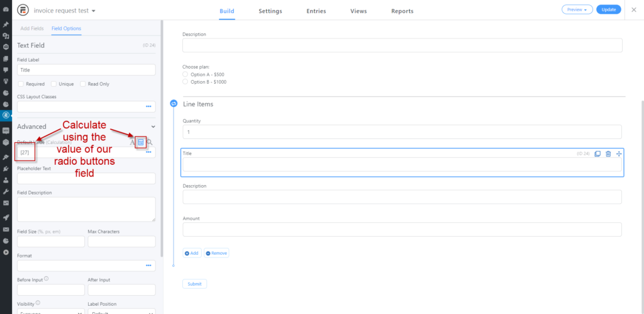Select the calculator default value icon
The height and width of the screenshot is (314, 644).
(x=141, y=142)
